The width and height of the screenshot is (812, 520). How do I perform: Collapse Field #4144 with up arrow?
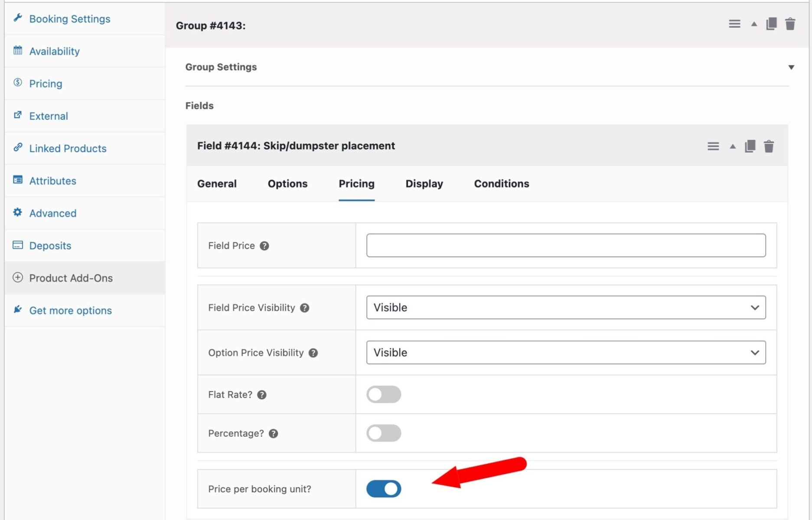pyautogui.click(x=733, y=146)
